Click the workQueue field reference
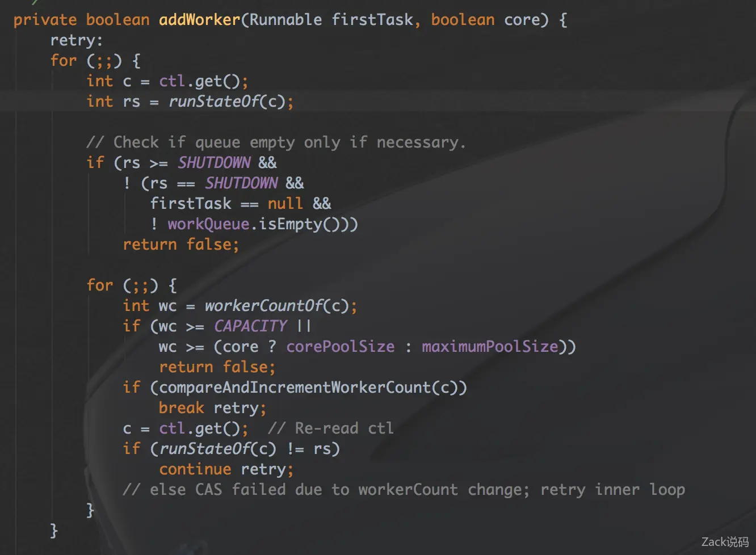 208,224
